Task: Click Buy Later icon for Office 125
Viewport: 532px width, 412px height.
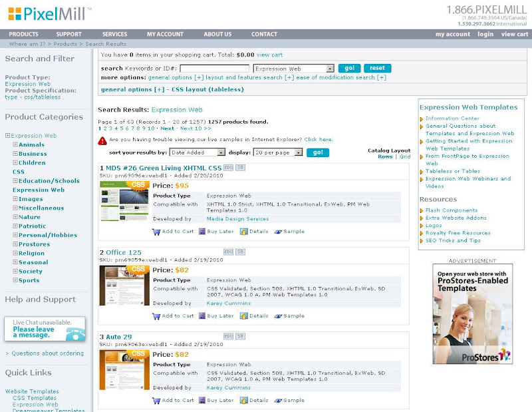Action: point(202,316)
